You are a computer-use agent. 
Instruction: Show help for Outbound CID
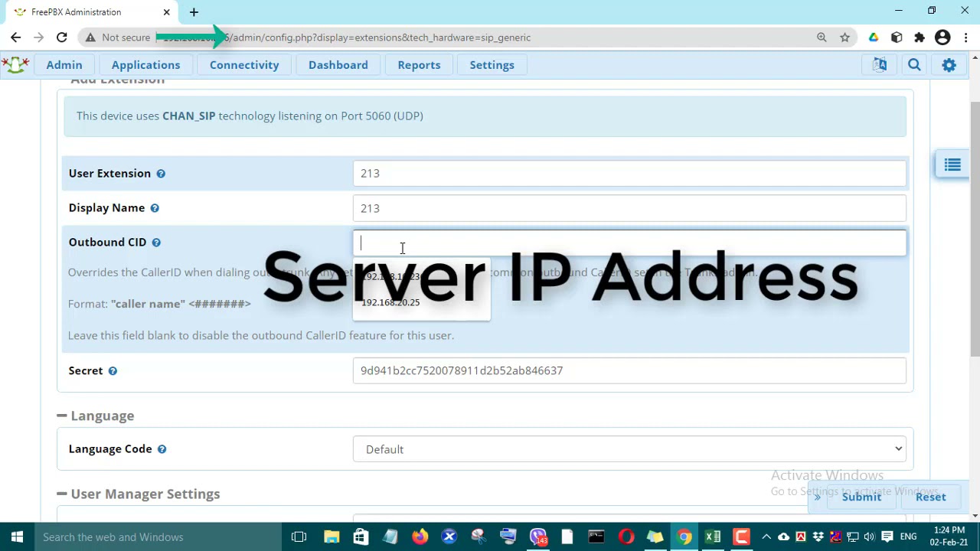pos(156,243)
